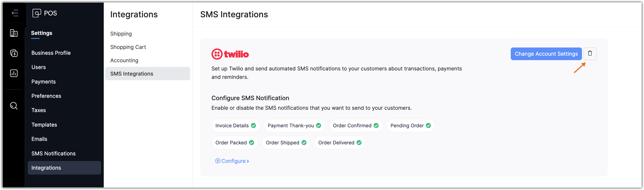Click the POS logo icon
644x190 pixels.
point(37,13)
